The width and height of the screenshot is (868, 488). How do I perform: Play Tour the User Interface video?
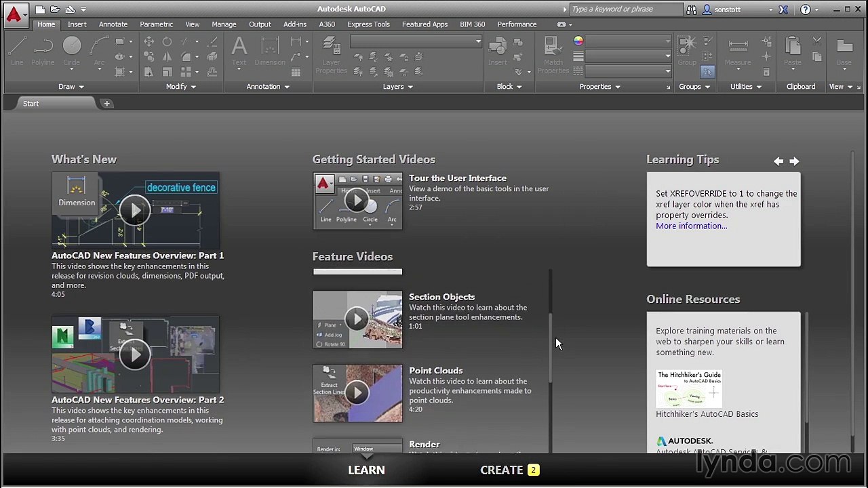[357, 201]
